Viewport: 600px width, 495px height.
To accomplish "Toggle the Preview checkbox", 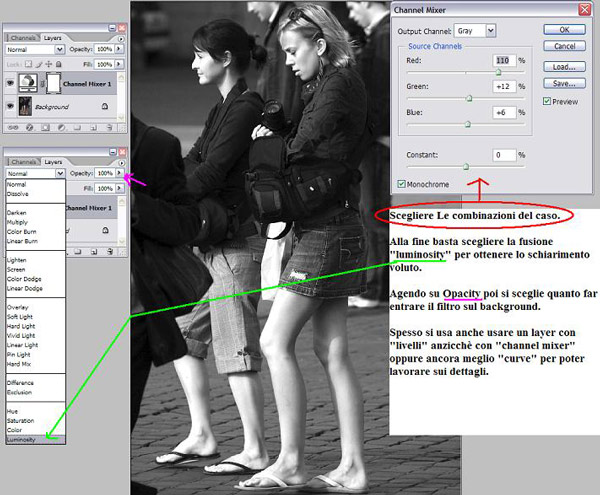I will click(546, 101).
